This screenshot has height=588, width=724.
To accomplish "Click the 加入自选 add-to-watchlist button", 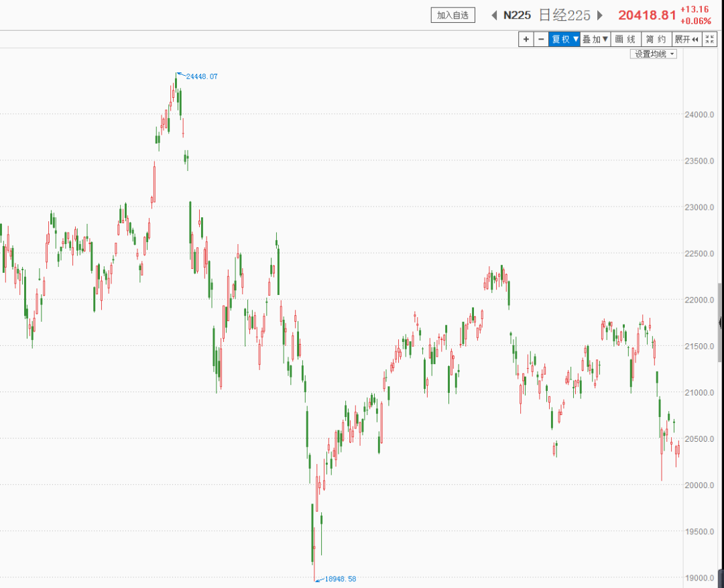I will tap(452, 15).
